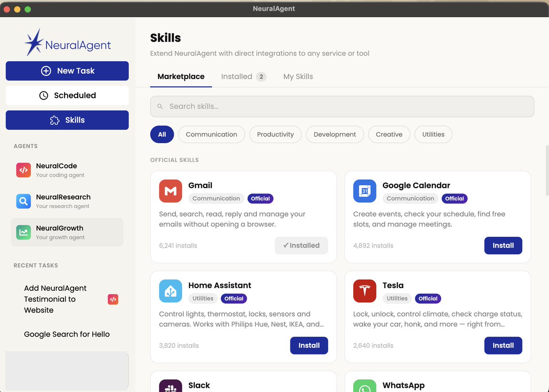Click the Tesla skill icon
This screenshot has height=392, width=549.
point(365,291)
